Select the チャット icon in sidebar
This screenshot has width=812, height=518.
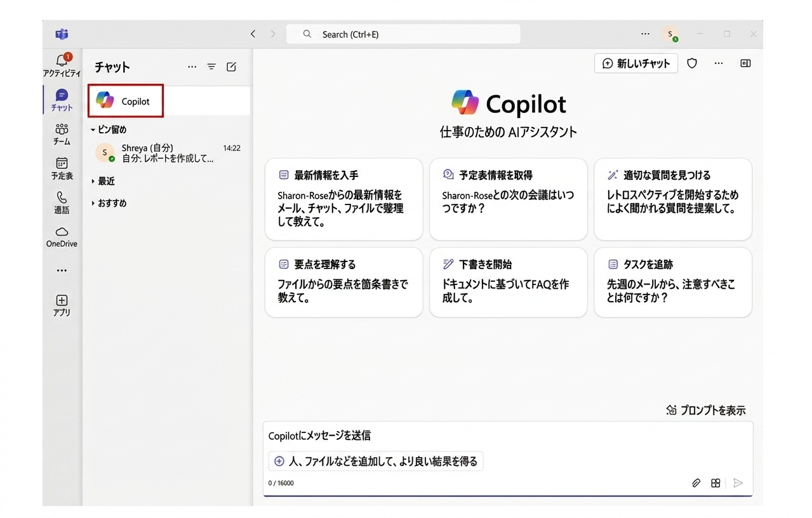[62, 100]
